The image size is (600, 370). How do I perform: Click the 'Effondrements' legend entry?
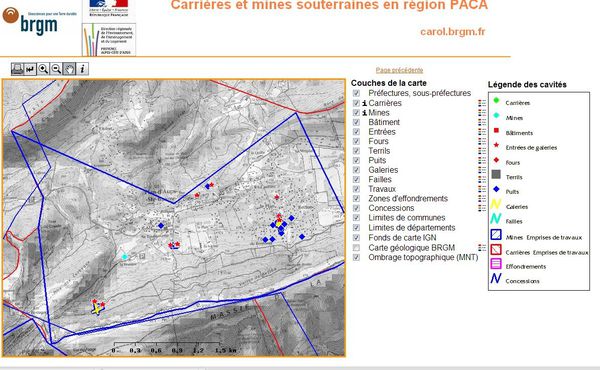point(525,267)
